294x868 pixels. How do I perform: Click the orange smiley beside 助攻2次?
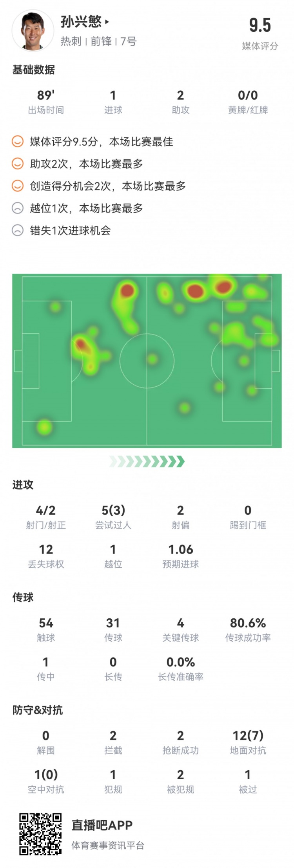click(x=18, y=164)
